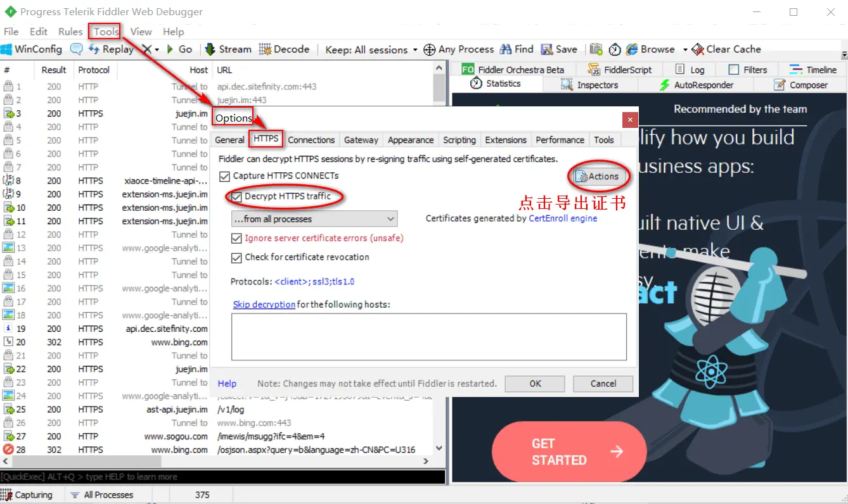
Task: Select the Gateway options tab
Action: click(361, 140)
